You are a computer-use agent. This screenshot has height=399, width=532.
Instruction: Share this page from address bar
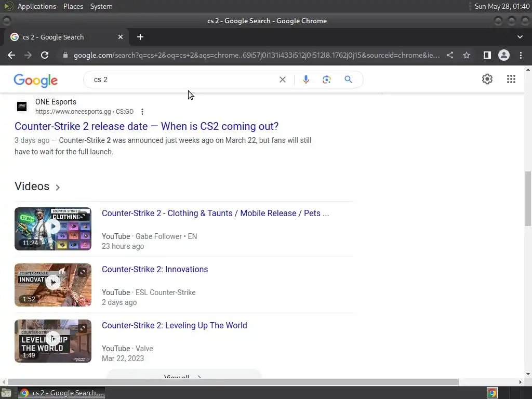click(x=450, y=55)
